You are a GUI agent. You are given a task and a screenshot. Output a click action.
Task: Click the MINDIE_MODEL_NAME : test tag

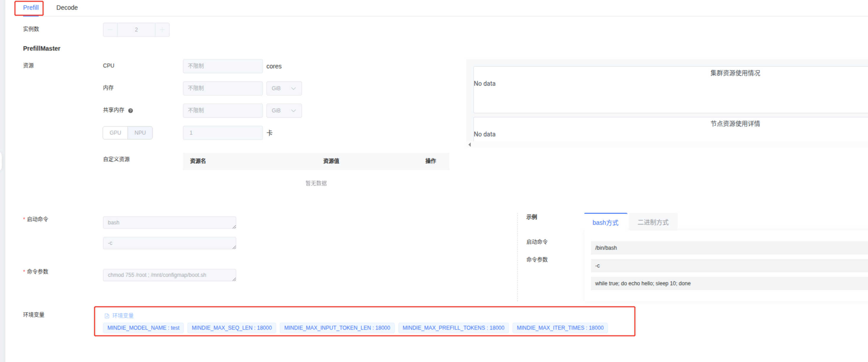143,328
